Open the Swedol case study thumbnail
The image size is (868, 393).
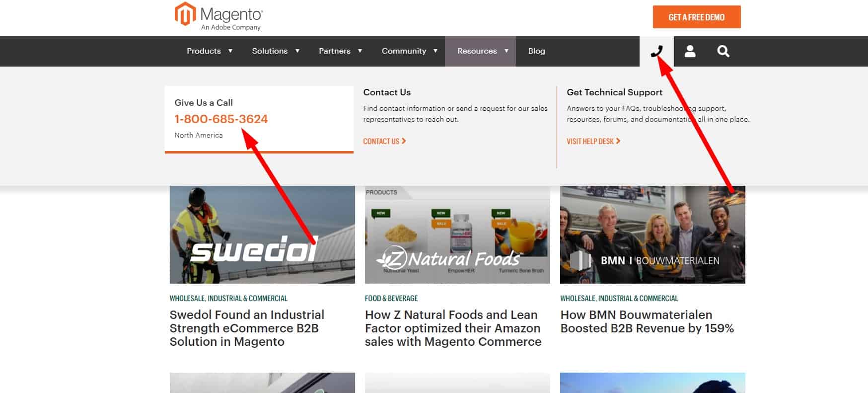pyautogui.click(x=262, y=235)
